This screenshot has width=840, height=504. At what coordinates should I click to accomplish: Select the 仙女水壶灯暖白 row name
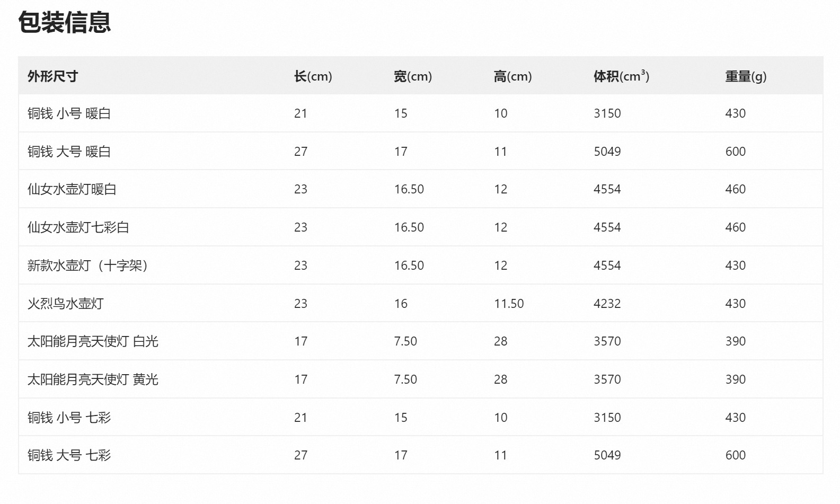(x=72, y=189)
